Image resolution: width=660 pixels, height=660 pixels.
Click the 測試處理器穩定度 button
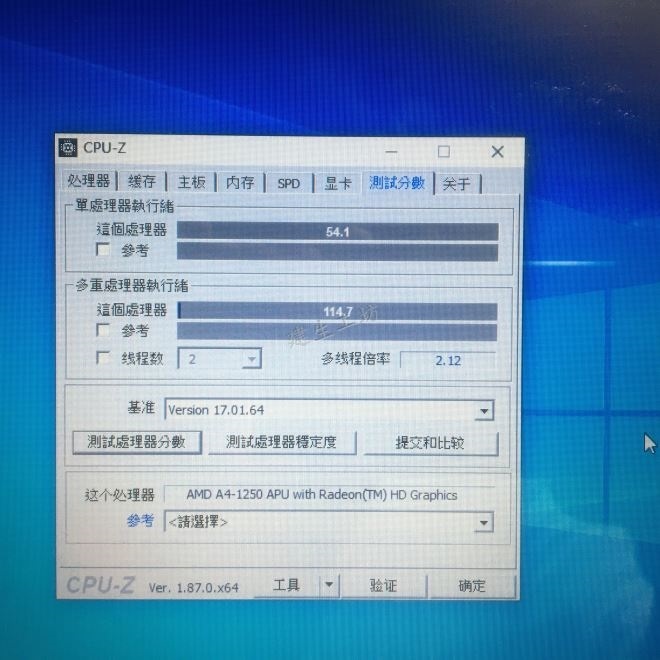pos(282,442)
